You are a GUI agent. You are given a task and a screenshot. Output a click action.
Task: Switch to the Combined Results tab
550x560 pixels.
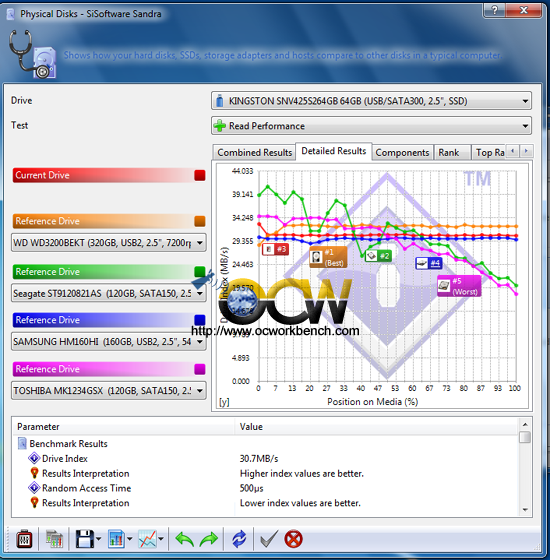(x=254, y=152)
